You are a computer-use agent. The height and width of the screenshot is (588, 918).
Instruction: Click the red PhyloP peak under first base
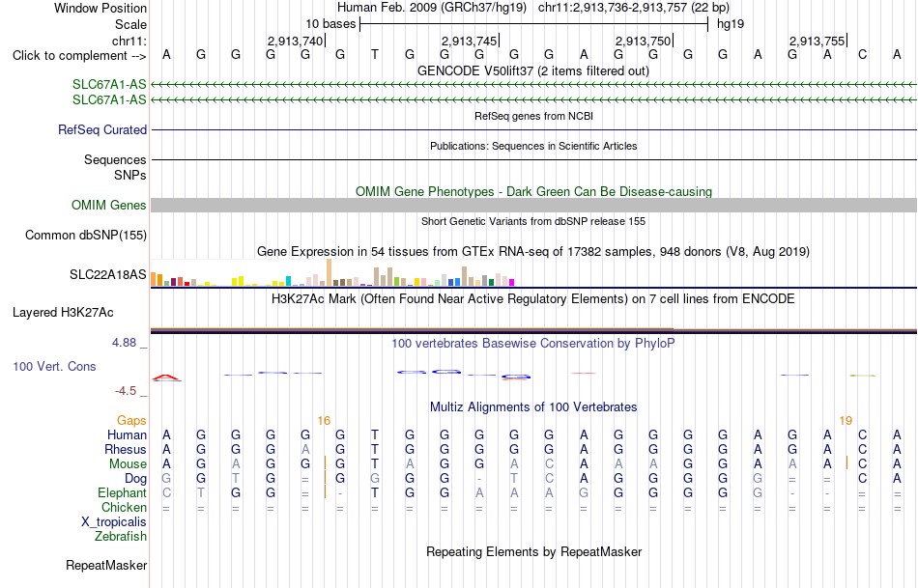[166, 378]
